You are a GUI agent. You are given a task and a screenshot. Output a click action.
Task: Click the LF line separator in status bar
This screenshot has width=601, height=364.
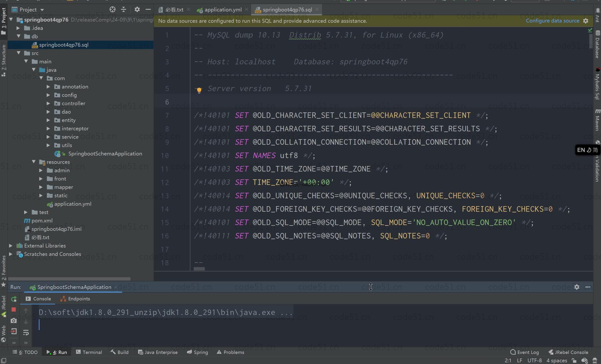[520, 360]
